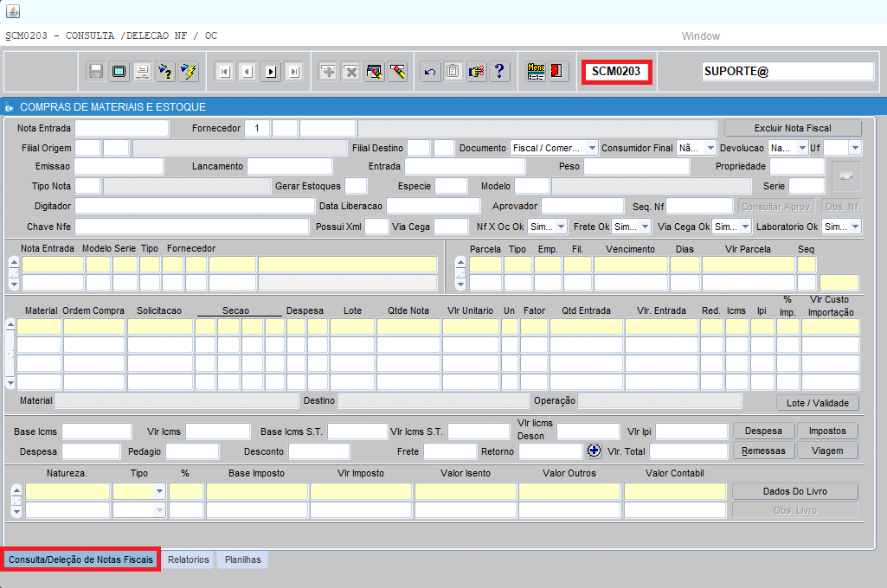The height and width of the screenshot is (588, 887).
Task: Switch to the Relatorios tab
Action: pyautogui.click(x=189, y=559)
